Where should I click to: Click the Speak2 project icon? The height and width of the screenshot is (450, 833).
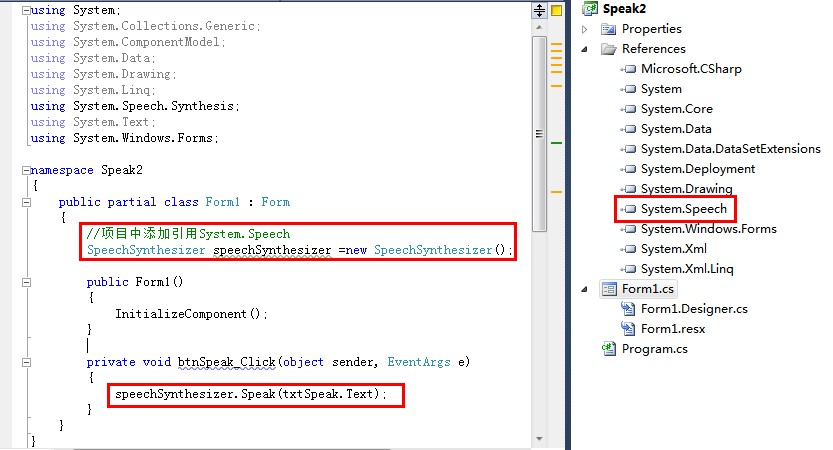[590, 8]
